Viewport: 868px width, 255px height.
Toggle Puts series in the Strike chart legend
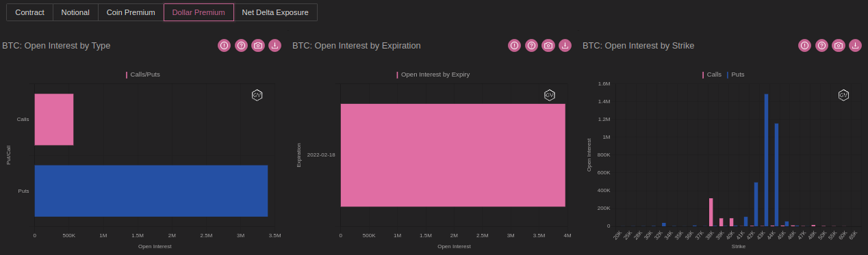pyautogui.click(x=736, y=75)
